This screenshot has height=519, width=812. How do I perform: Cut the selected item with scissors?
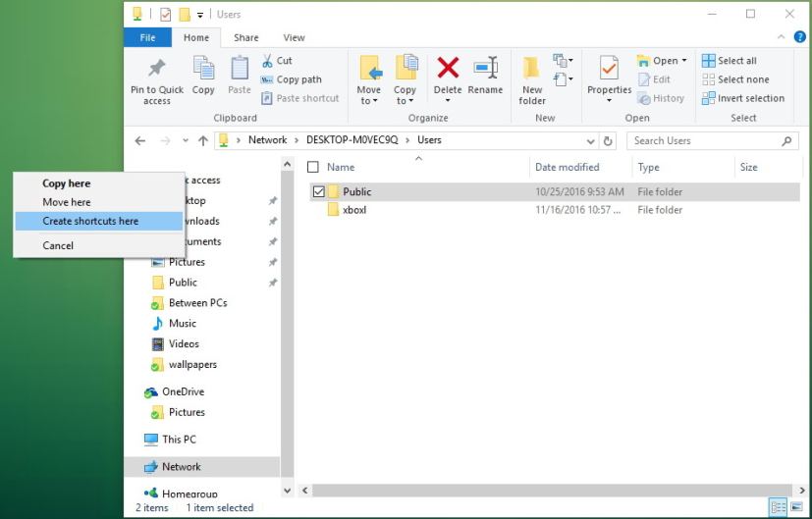[277, 61]
